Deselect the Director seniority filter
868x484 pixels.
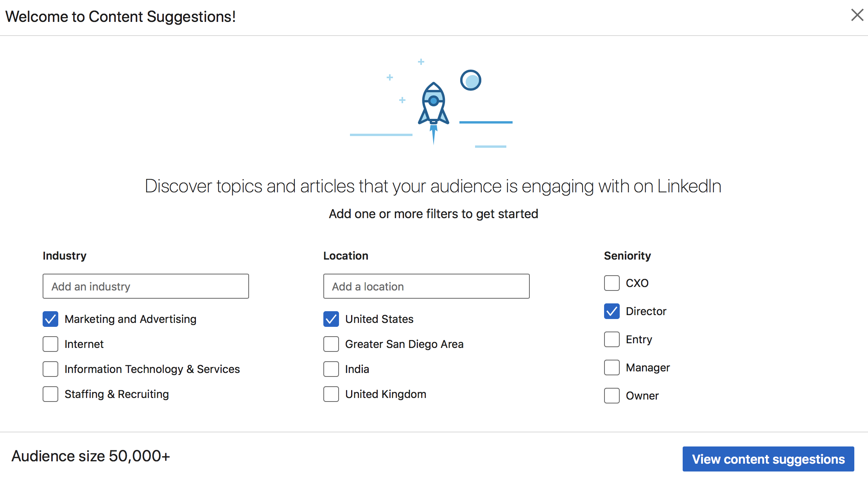612,311
